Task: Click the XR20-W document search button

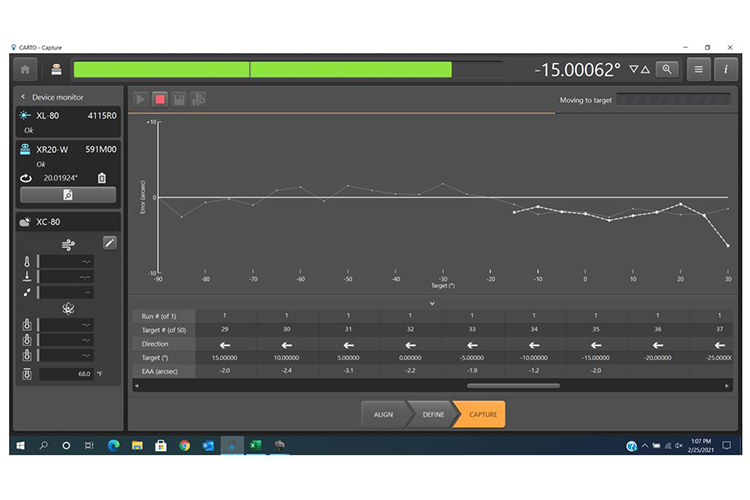Action: [67, 195]
